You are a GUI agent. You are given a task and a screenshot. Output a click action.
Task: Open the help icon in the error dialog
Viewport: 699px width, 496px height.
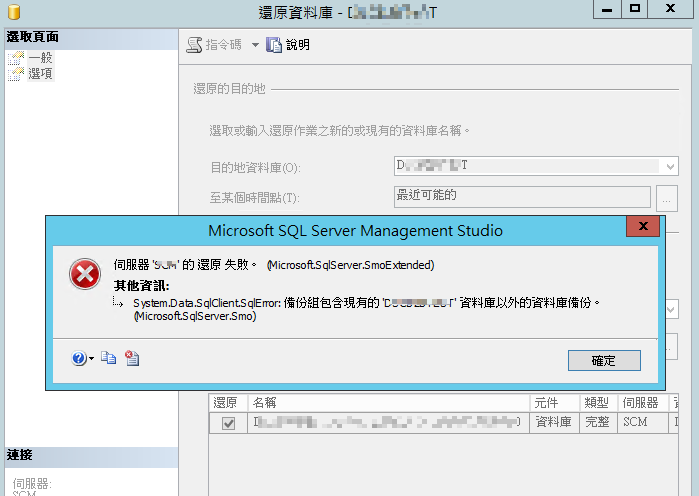point(79,358)
